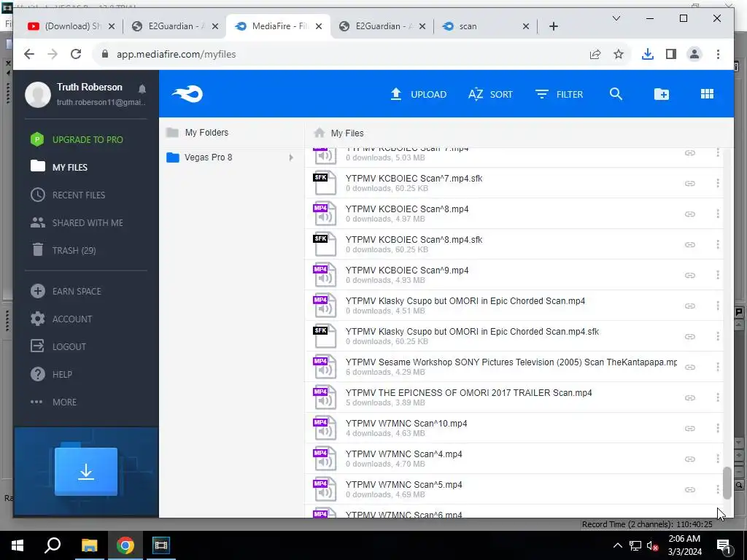The image size is (747, 560).
Task: Switch to grid view
Action: pos(707,94)
